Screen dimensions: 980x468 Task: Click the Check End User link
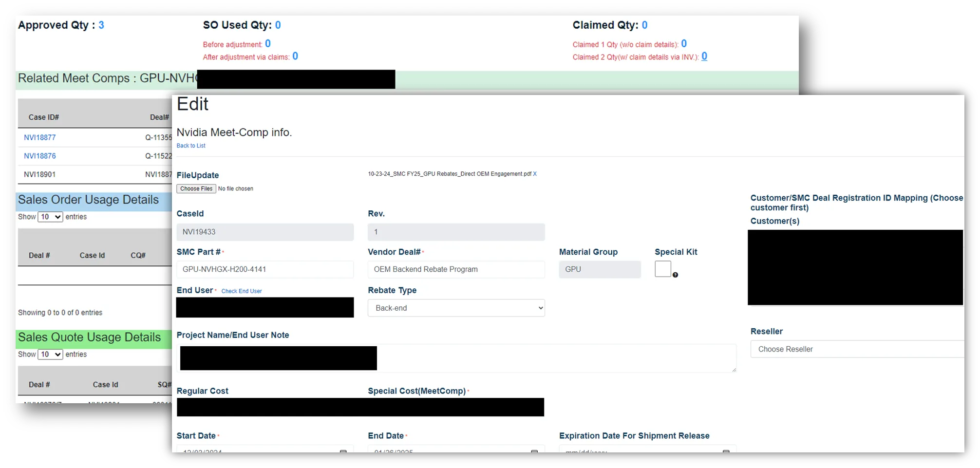tap(242, 291)
